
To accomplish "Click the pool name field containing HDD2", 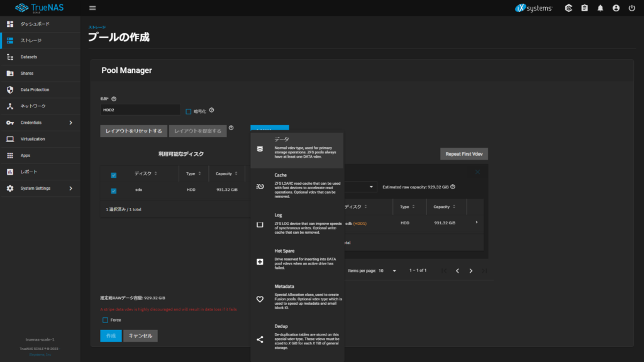I will [x=140, y=110].
